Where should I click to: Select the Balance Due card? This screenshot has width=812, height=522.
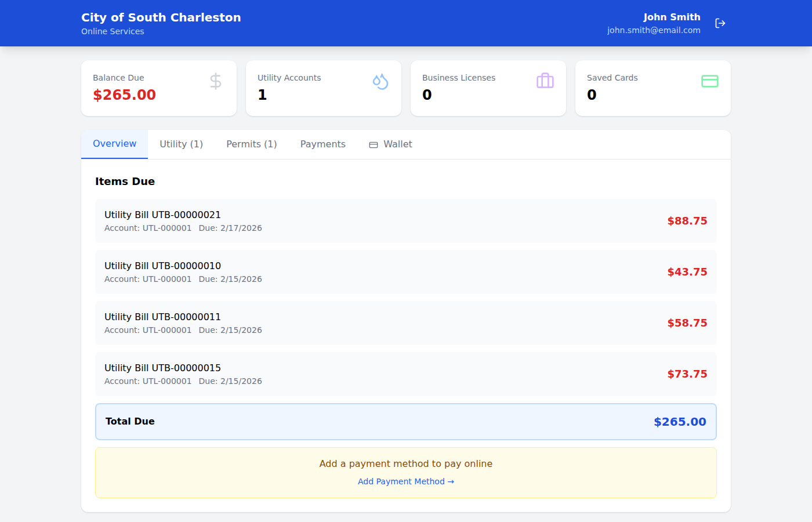(x=158, y=88)
